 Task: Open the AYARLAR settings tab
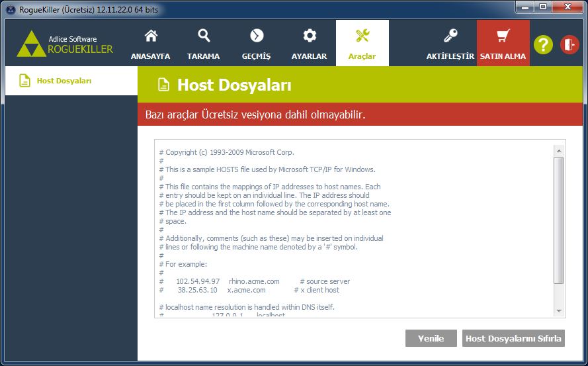310,43
